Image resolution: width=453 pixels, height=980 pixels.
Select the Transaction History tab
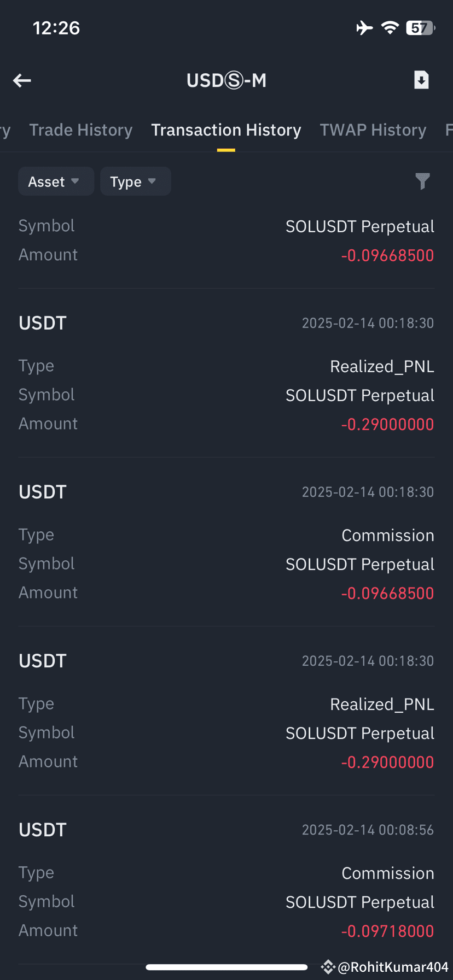(x=226, y=130)
